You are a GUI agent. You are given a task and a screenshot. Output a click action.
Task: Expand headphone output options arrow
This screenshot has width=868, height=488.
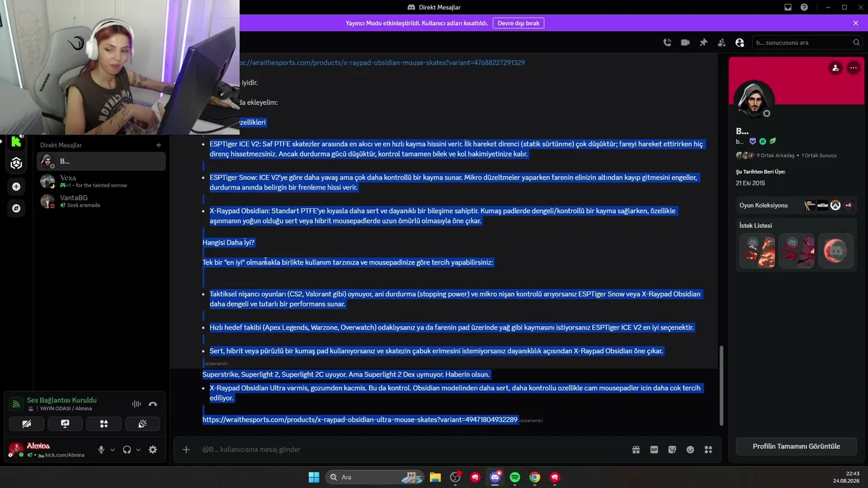pos(138,449)
